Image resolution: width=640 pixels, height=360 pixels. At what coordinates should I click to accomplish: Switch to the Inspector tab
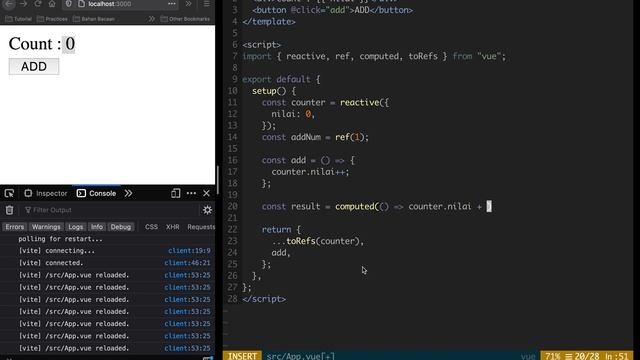click(45, 193)
